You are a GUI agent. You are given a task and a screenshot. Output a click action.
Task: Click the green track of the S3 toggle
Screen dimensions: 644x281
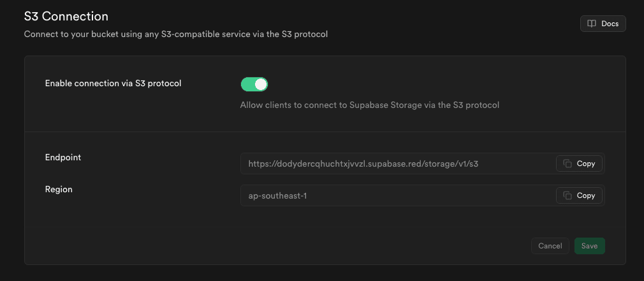click(x=247, y=84)
